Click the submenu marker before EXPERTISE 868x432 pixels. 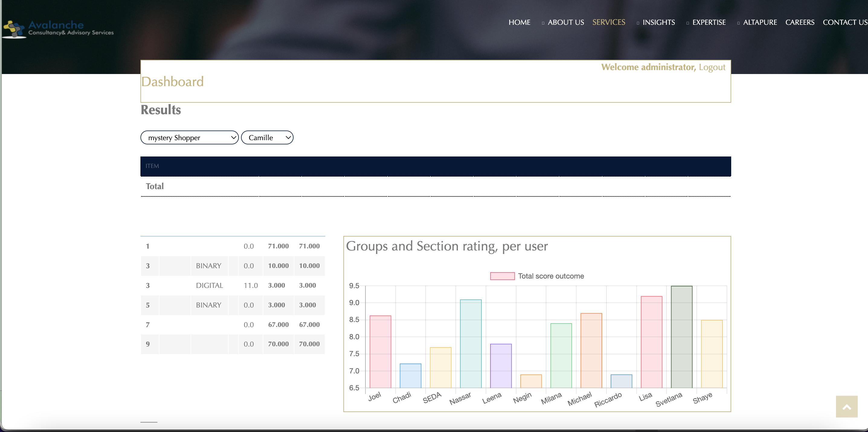(687, 23)
